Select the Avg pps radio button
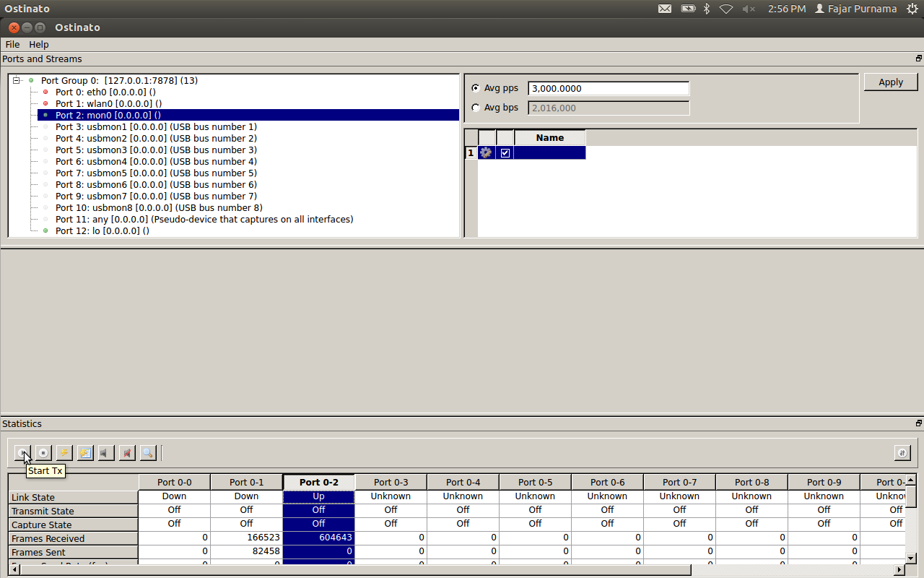The height and width of the screenshot is (578, 924). 475,88
